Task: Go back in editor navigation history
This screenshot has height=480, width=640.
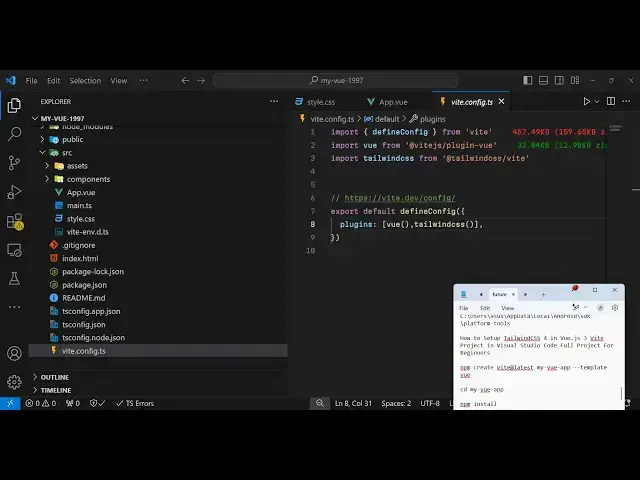Action: click(185, 80)
